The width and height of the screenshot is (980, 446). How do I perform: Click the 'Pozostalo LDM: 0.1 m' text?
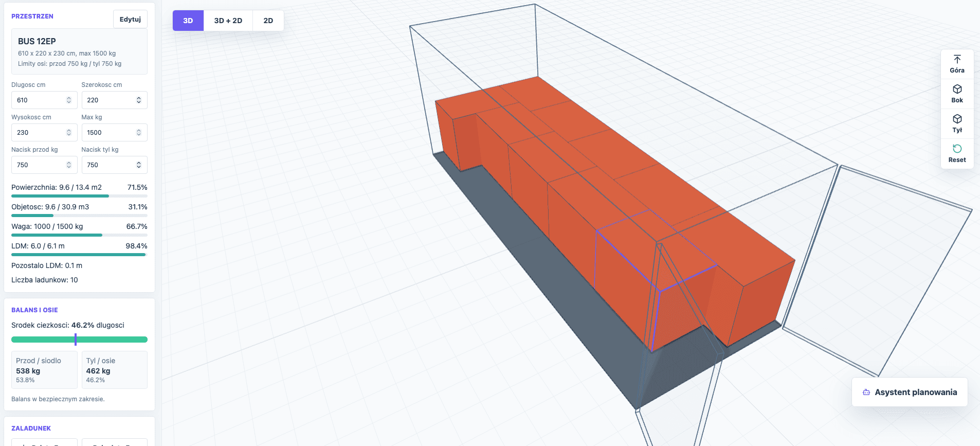tap(47, 265)
